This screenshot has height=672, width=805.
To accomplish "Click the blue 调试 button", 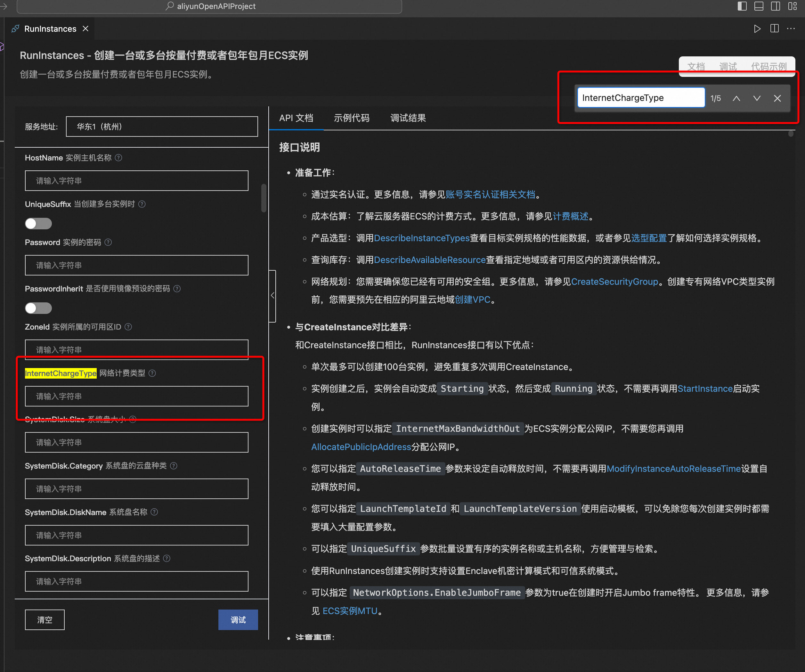I will coord(238,620).
